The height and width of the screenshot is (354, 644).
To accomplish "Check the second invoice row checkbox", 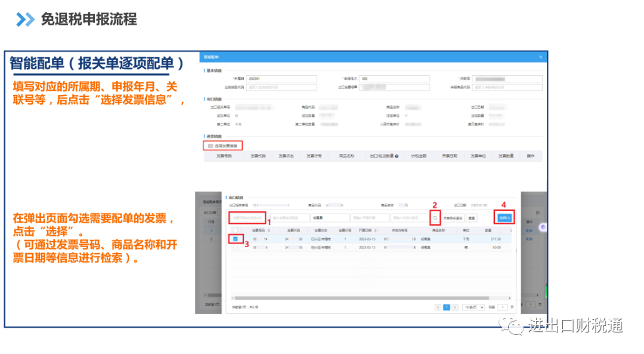I will 236,248.
